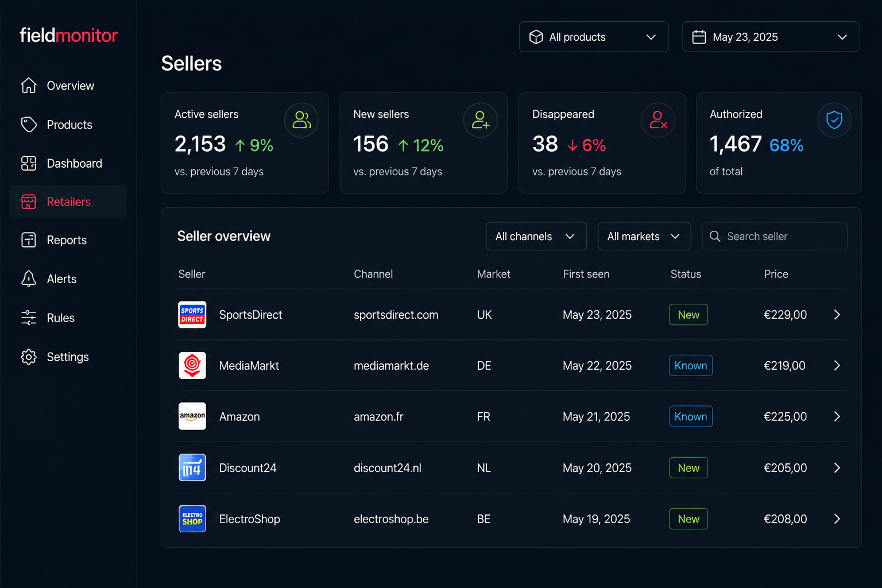The image size is (882, 588).
Task: Open the All channels filter dropdown
Action: click(536, 236)
